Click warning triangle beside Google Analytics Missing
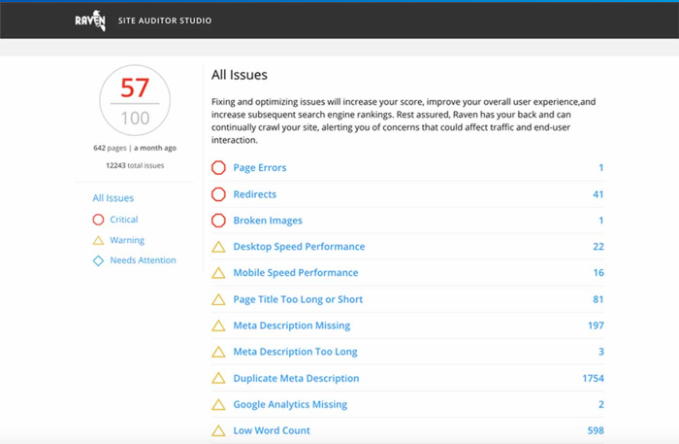 (218, 405)
